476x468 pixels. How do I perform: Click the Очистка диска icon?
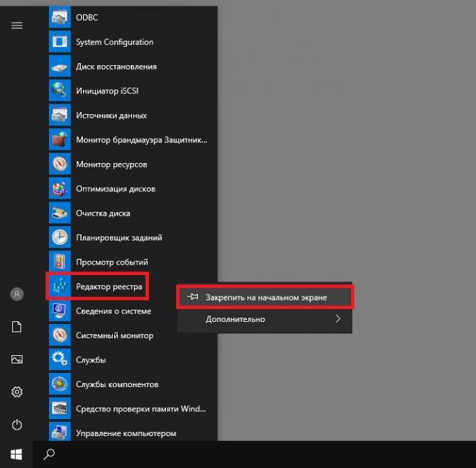pyautogui.click(x=60, y=213)
